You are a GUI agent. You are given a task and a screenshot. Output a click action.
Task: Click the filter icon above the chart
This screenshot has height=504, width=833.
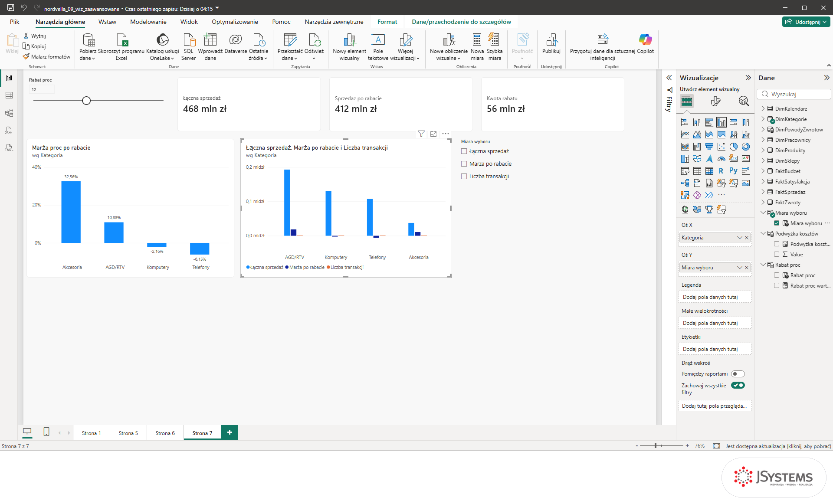(421, 134)
